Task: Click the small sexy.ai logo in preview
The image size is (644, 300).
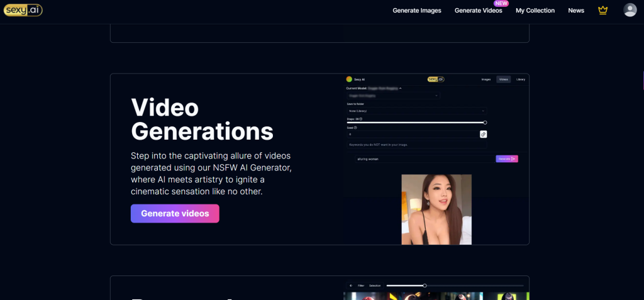Action: [x=436, y=79]
